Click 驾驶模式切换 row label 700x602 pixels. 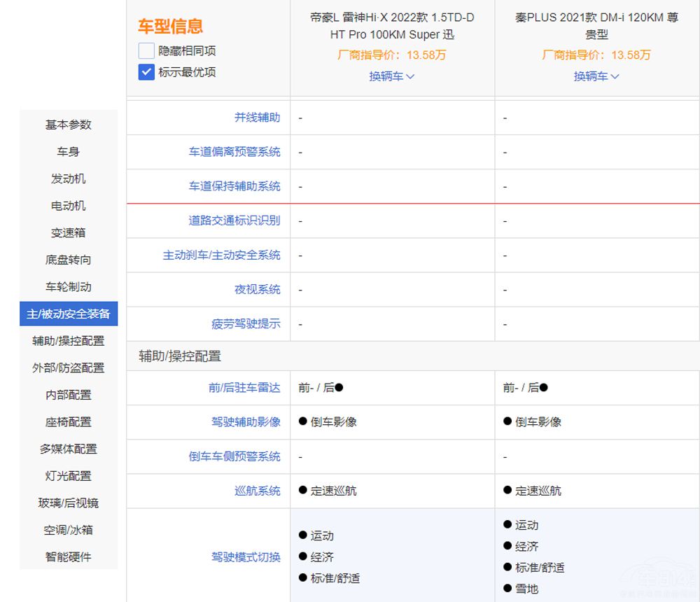[246, 557]
